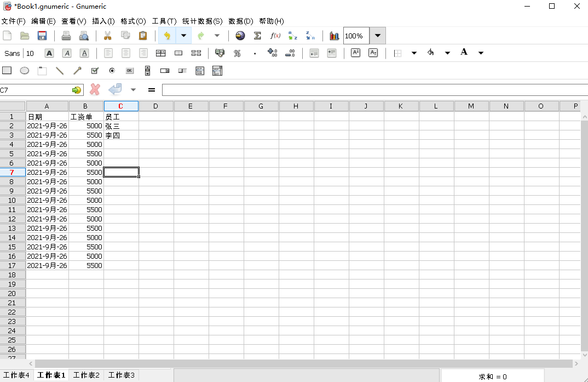Viewport: 588px width, 382px height.
Task: Open 编辑(E) menu
Action: (43, 21)
